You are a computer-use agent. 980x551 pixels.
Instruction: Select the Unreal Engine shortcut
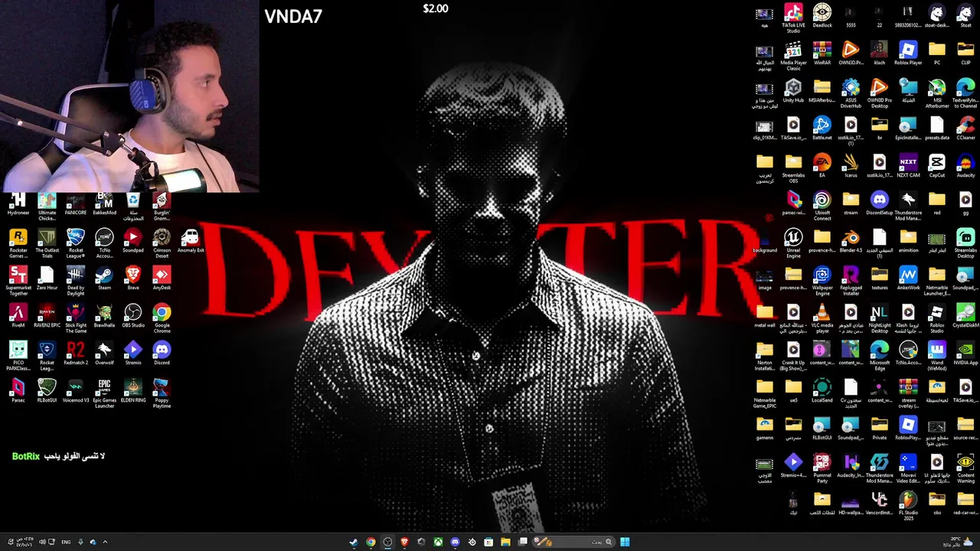coord(793,243)
